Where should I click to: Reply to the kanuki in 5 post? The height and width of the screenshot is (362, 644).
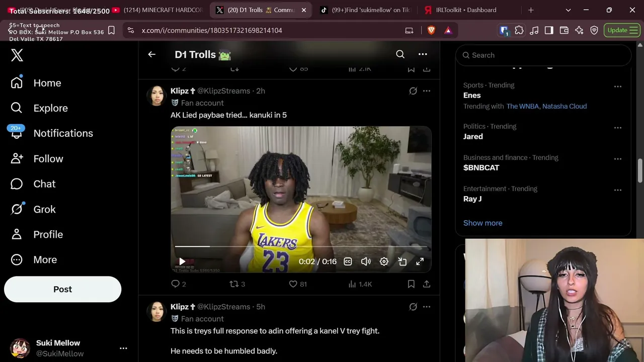179,284
